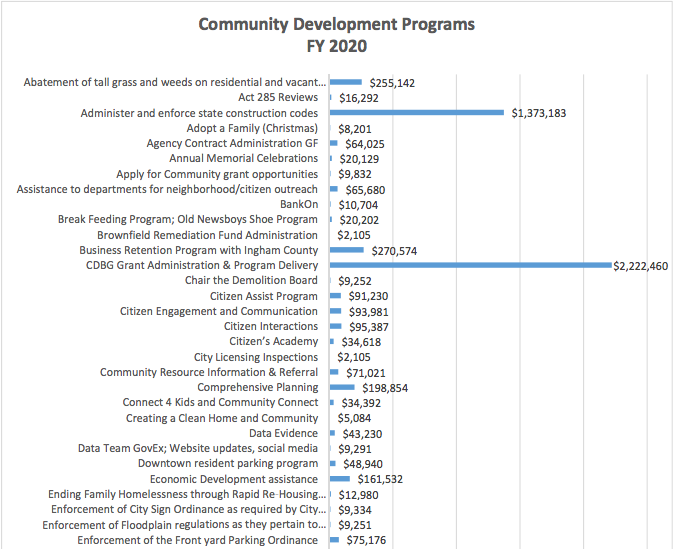This screenshot has width=674, height=549.
Task: Select the Act 285 Reviews label
Action: [x=278, y=97]
